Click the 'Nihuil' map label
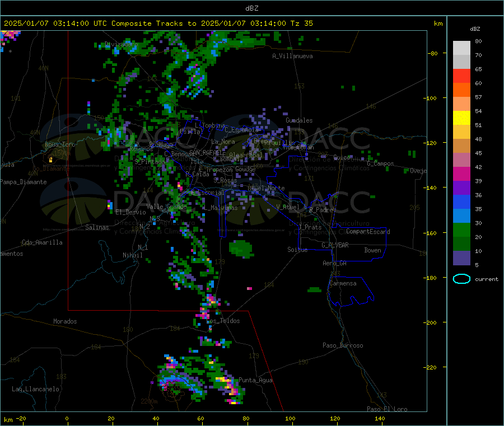 tap(133, 255)
